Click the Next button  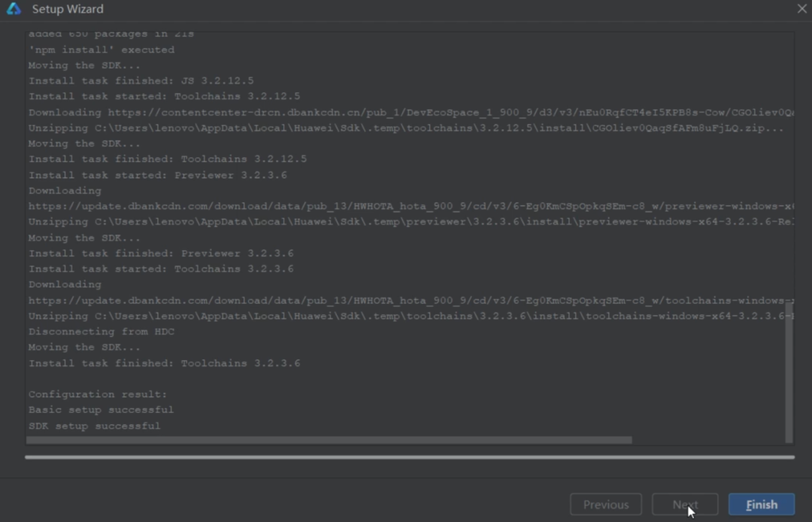coord(685,505)
